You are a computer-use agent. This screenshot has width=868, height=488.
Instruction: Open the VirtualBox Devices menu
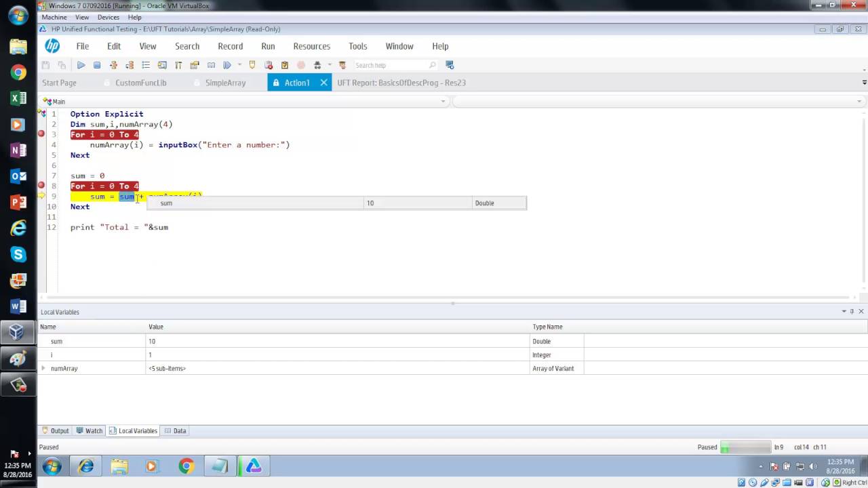(108, 17)
